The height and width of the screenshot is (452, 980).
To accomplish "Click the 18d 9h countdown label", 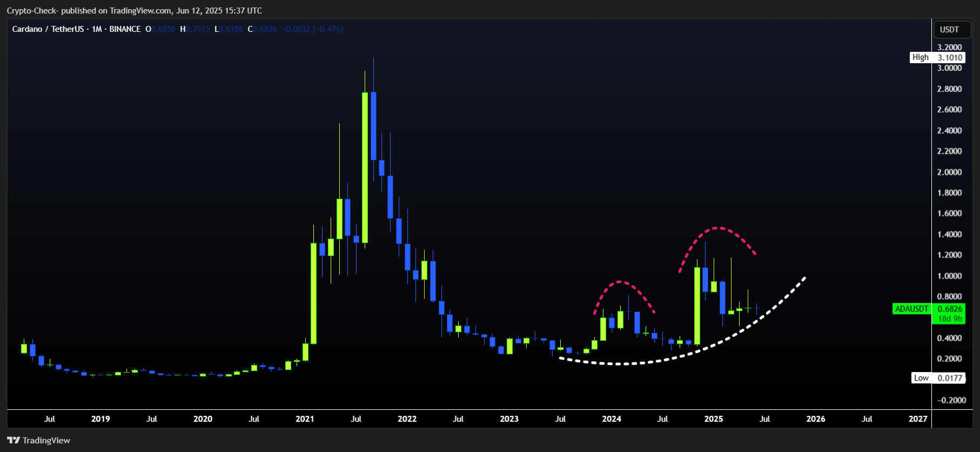I will tap(950, 319).
